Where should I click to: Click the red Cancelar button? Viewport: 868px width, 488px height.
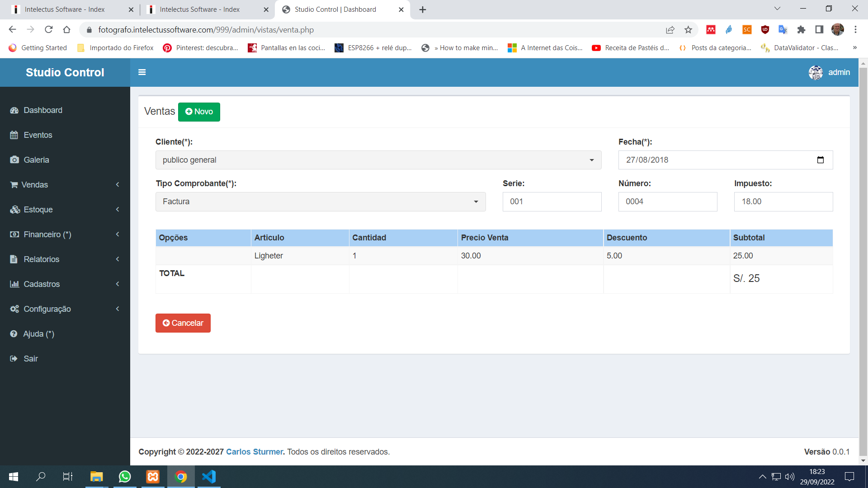pos(183,323)
